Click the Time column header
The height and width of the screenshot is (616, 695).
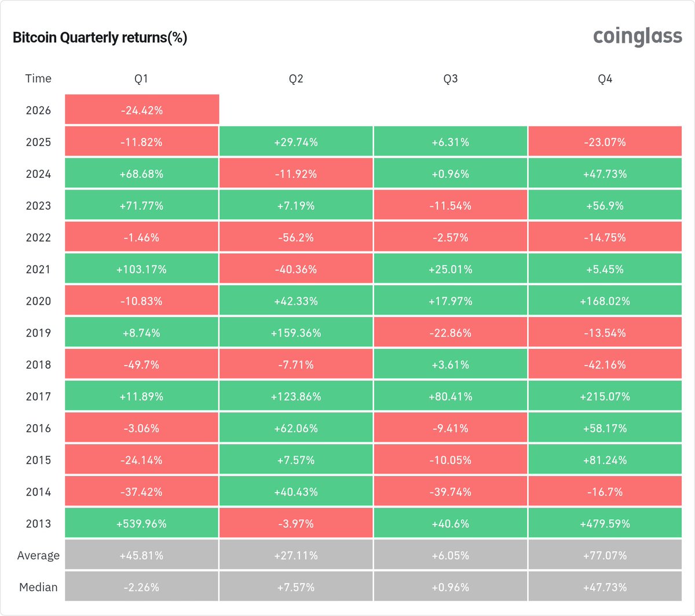[x=38, y=79]
